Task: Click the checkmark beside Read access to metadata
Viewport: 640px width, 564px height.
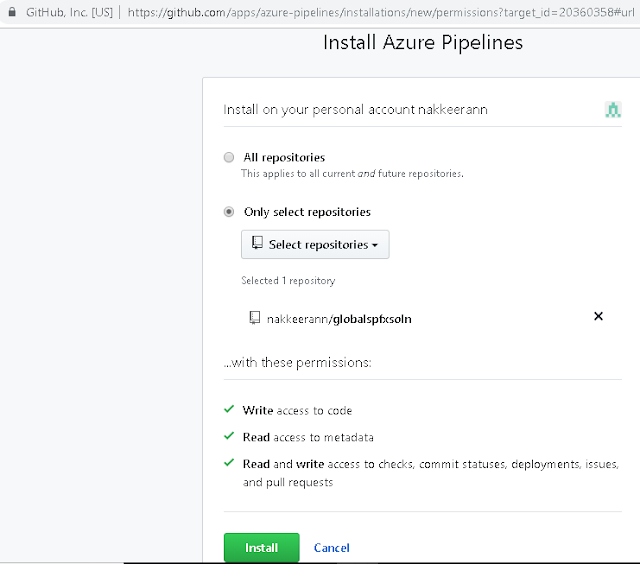Action: pyautogui.click(x=229, y=437)
